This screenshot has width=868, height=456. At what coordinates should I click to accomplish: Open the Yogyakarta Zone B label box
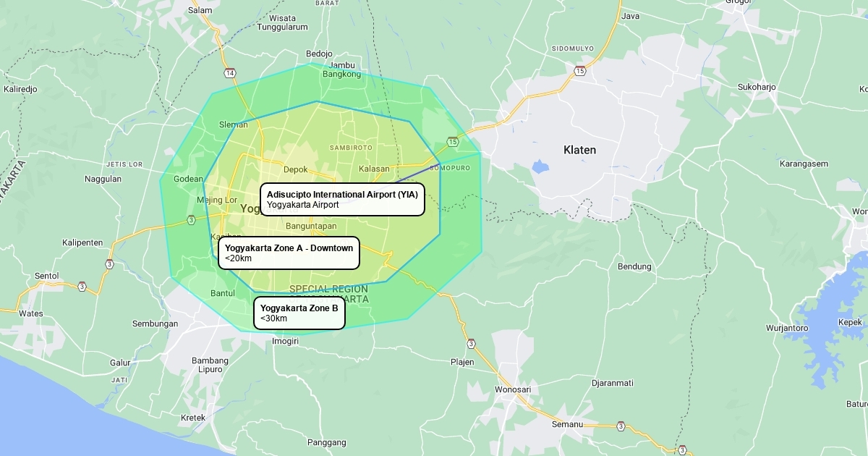click(299, 313)
